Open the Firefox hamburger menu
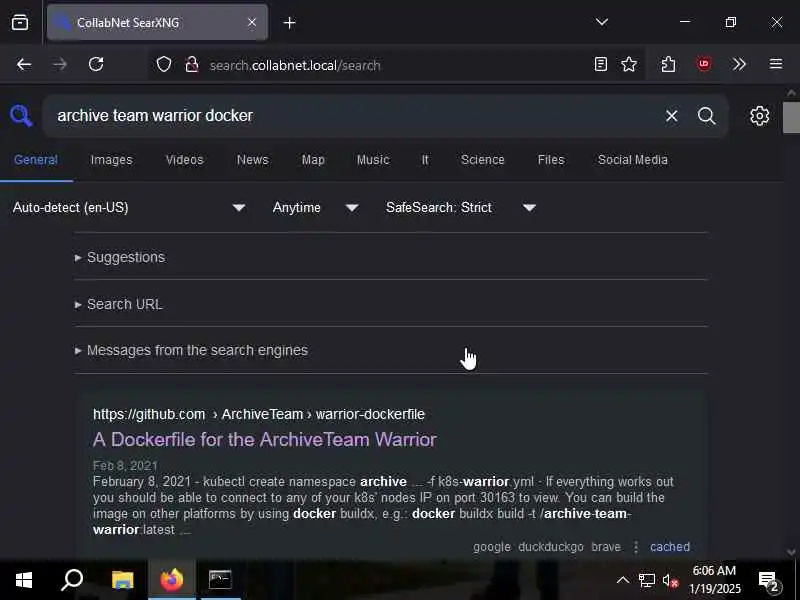Viewport: 800px width, 600px height. click(776, 64)
